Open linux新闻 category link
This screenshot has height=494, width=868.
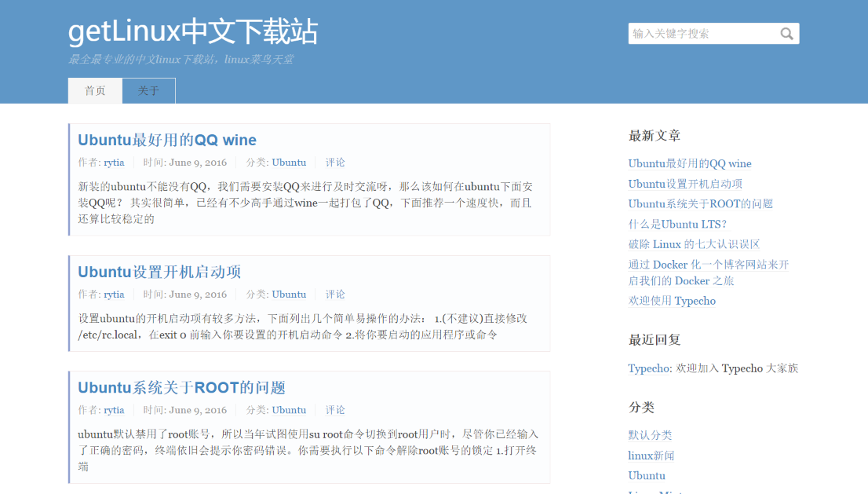point(651,456)
